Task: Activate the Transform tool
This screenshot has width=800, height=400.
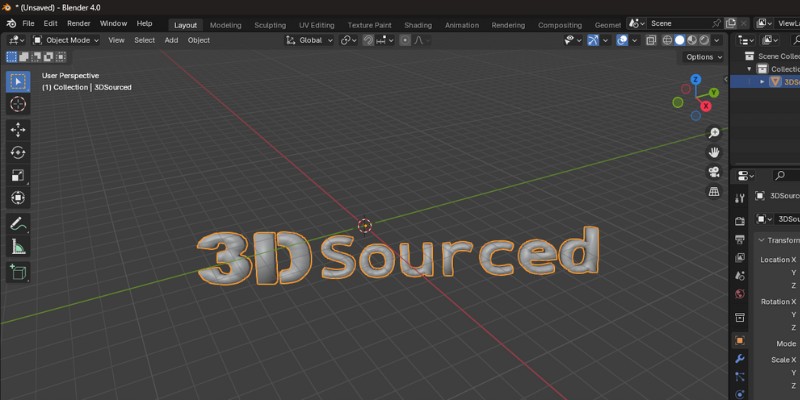Action: (x=18, y=197)
